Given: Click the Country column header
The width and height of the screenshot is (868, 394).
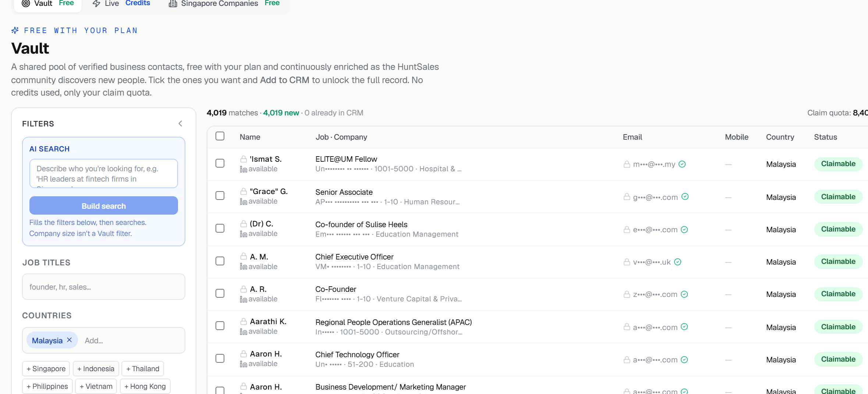Looking at the screenshot, I should (780, 137).
